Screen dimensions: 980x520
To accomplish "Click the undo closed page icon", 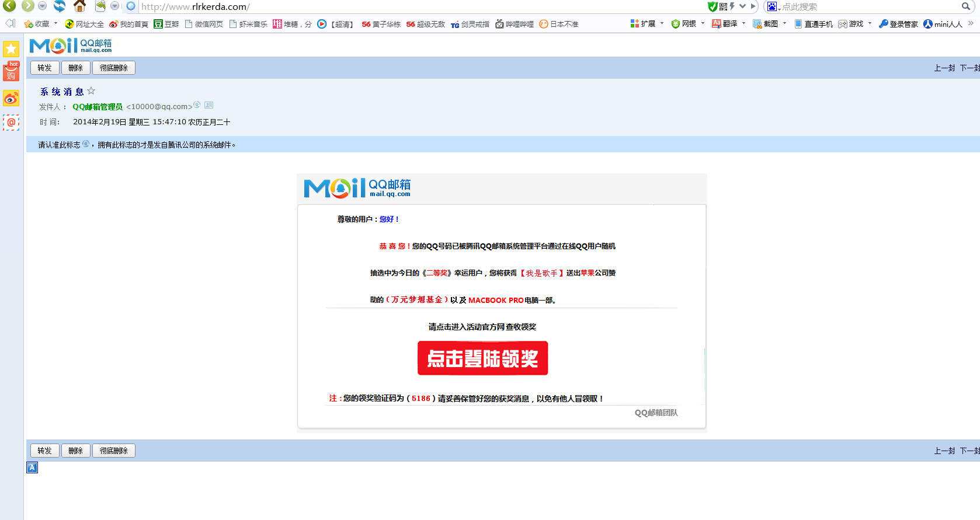I will click(x=100, y=6).
